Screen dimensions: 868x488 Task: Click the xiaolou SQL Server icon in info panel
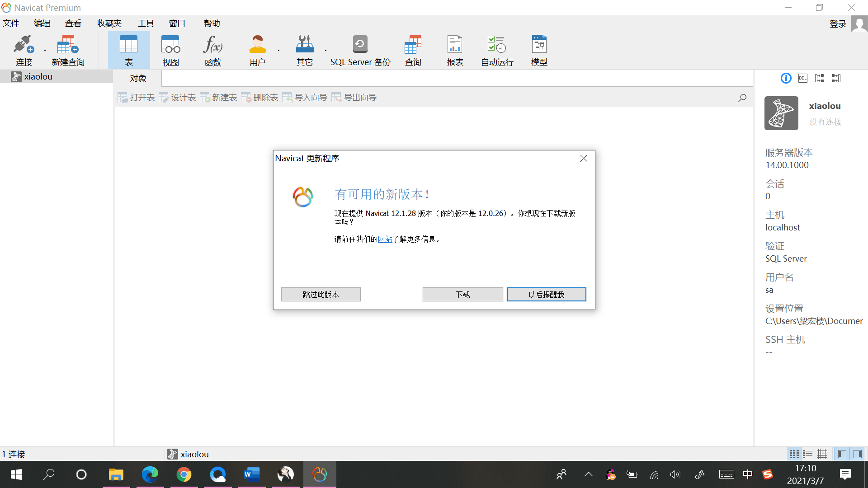click(x=781, y=113)
